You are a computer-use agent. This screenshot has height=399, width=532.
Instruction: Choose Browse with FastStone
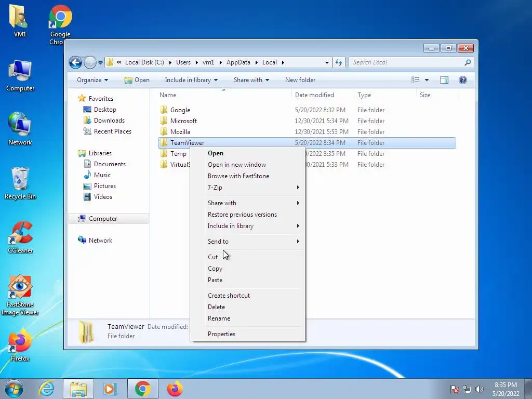pos(248,176)
